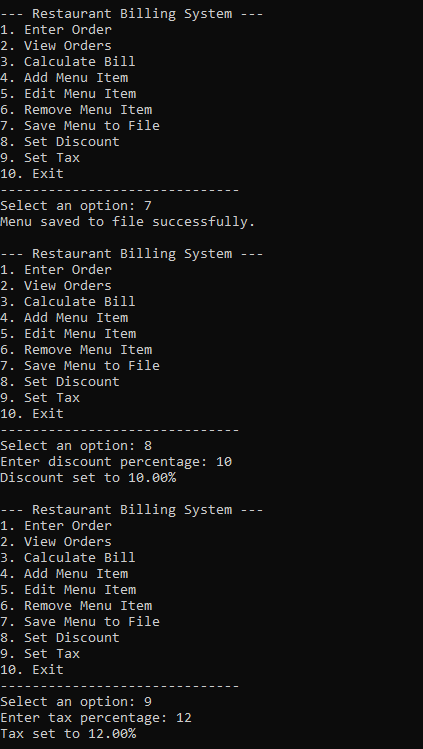Click "Discount set to 10.00%" output
This screenshot has height=749, width=423.
(x=88, y=478)
